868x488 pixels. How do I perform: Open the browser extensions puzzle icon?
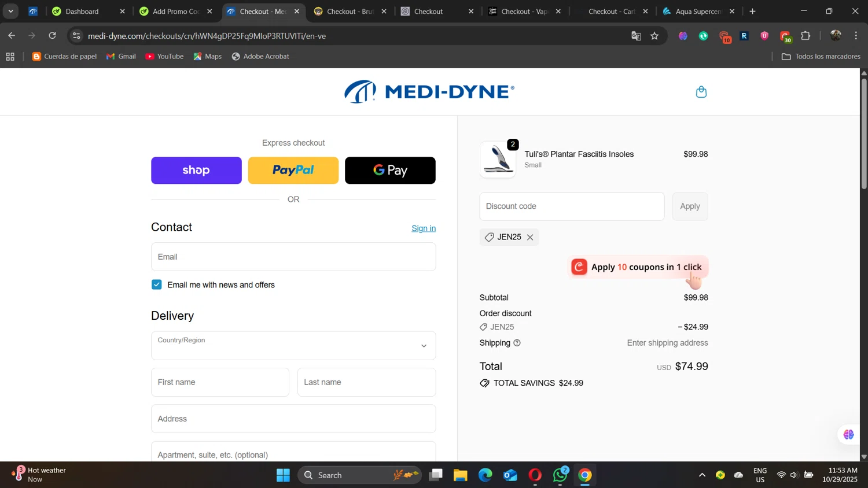806,36
